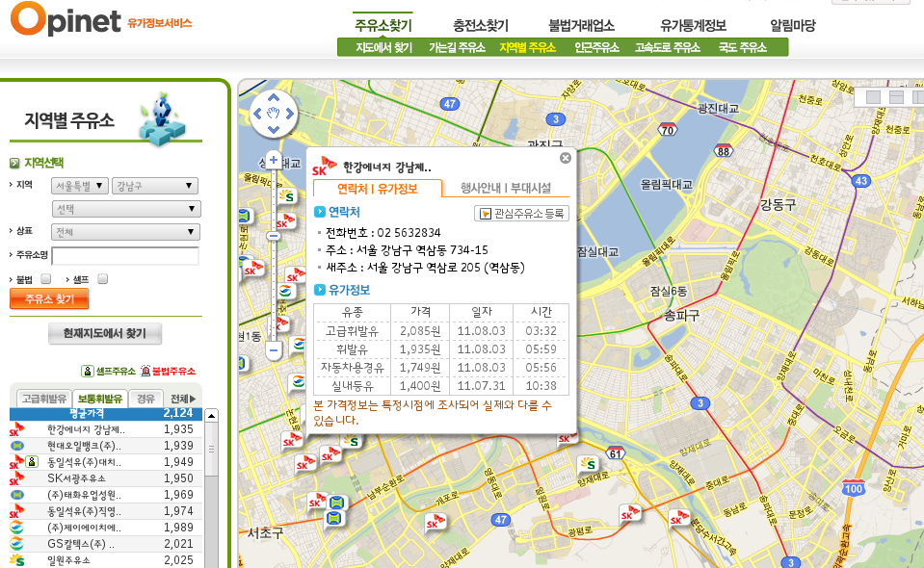Switch to the 행사안내 | 부대시설 tab

point(506,189)
